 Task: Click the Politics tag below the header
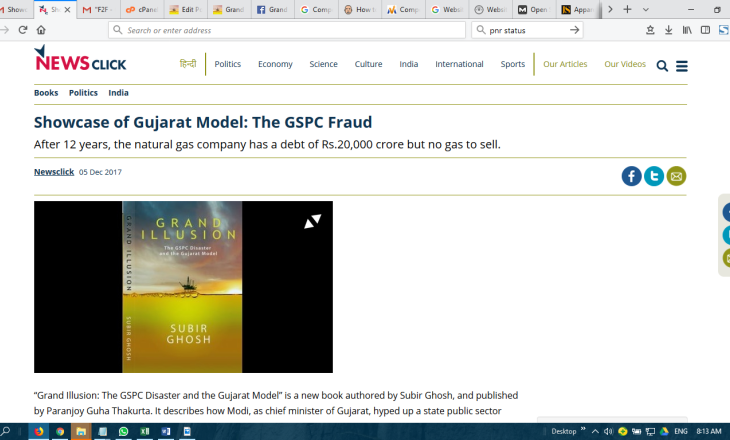pyautogui.click(x=83, y=93)
